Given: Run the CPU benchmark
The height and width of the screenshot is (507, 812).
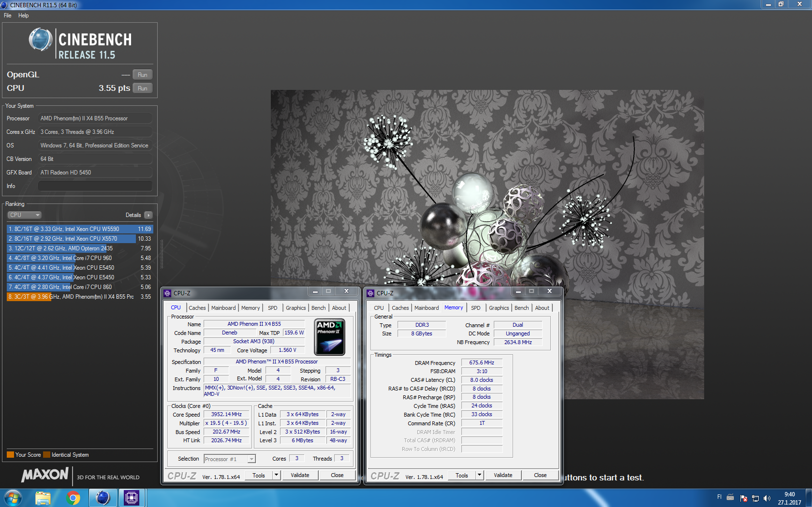Looking at the screenshot, I should tap(142, 88).
